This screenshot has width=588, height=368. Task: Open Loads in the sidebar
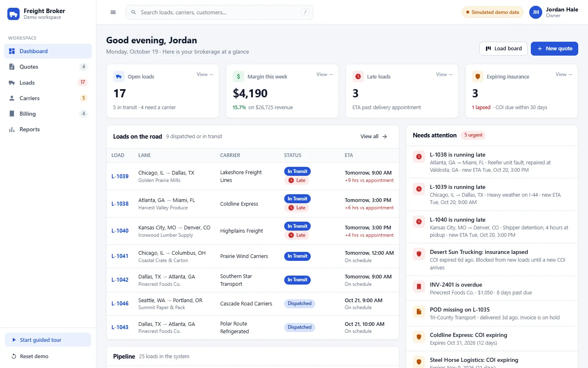tap(48, 83)
